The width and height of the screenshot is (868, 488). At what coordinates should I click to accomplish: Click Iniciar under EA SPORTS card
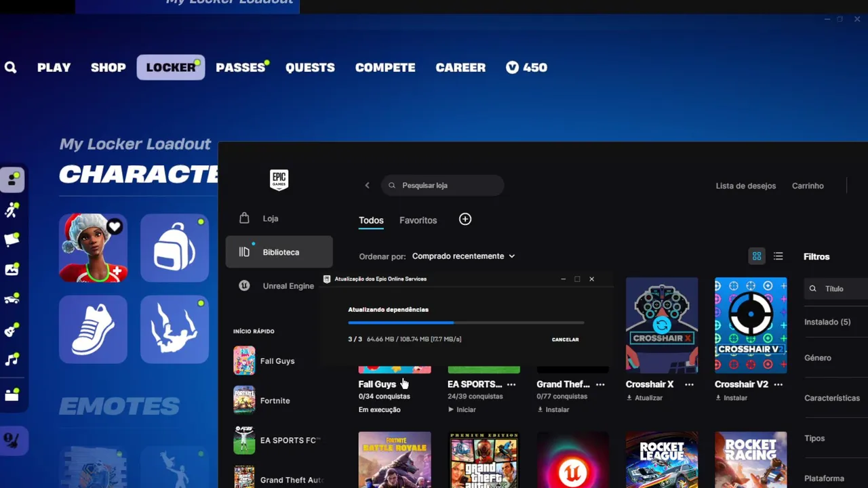click(x=462, y=409)
